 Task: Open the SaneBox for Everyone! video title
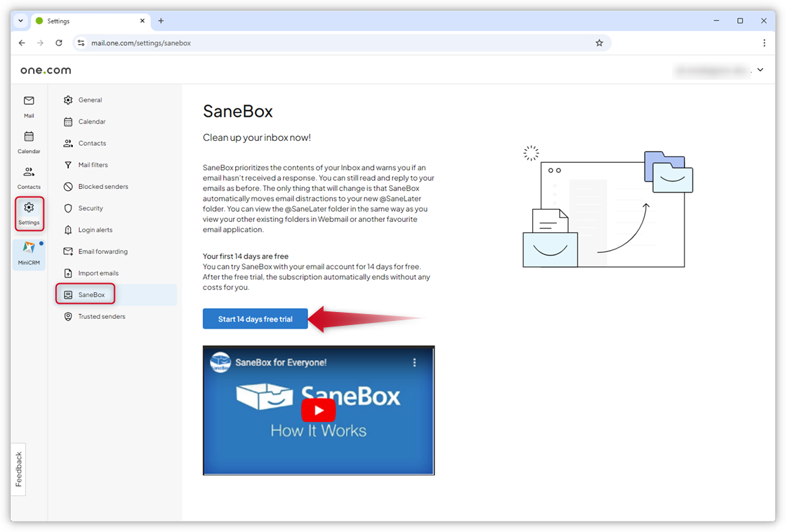281,362
